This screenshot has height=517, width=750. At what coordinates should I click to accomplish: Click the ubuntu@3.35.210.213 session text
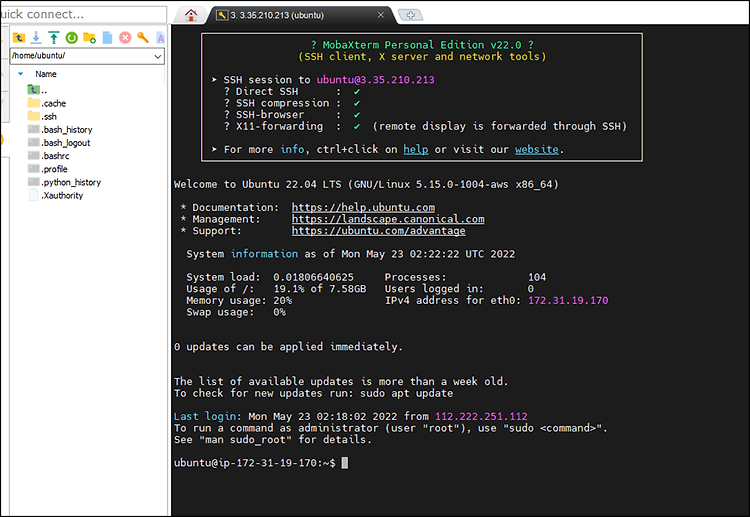coord(375,80)
